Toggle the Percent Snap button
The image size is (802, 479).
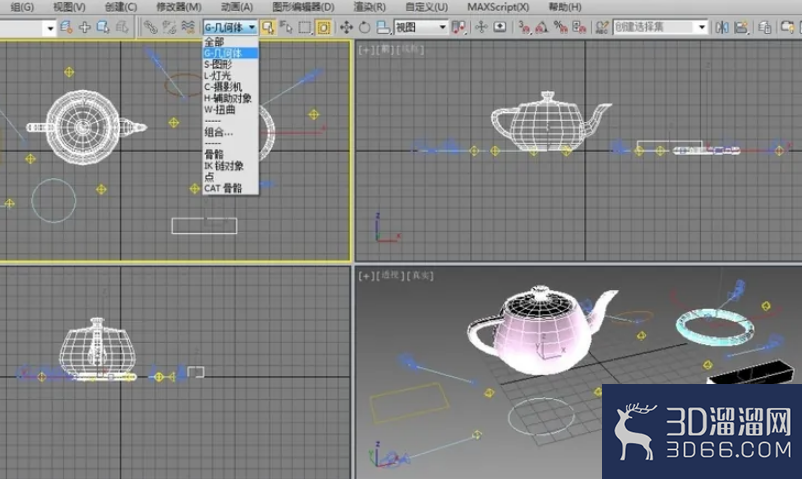561,27
